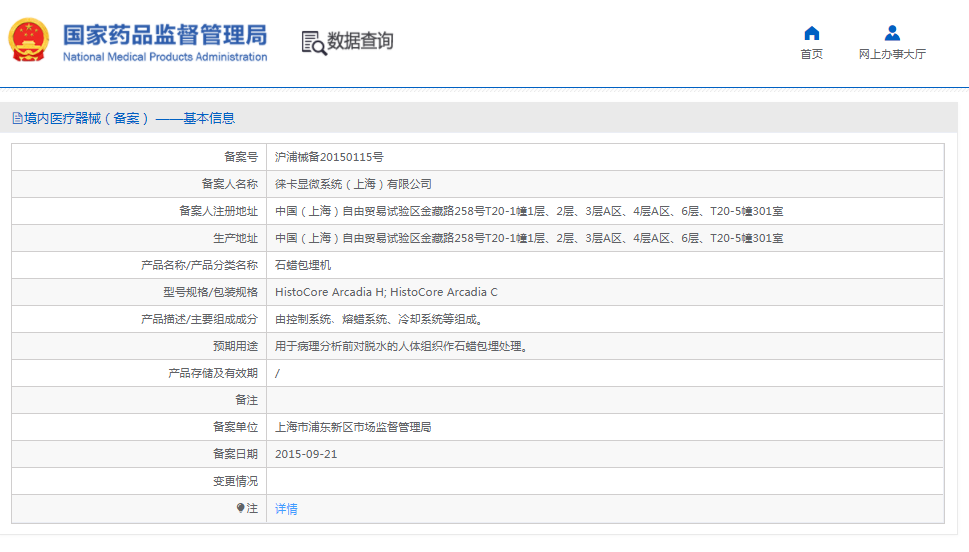Select product name 石蜡包埋机
Screen dimensions: 969x552
click(303, 265)
